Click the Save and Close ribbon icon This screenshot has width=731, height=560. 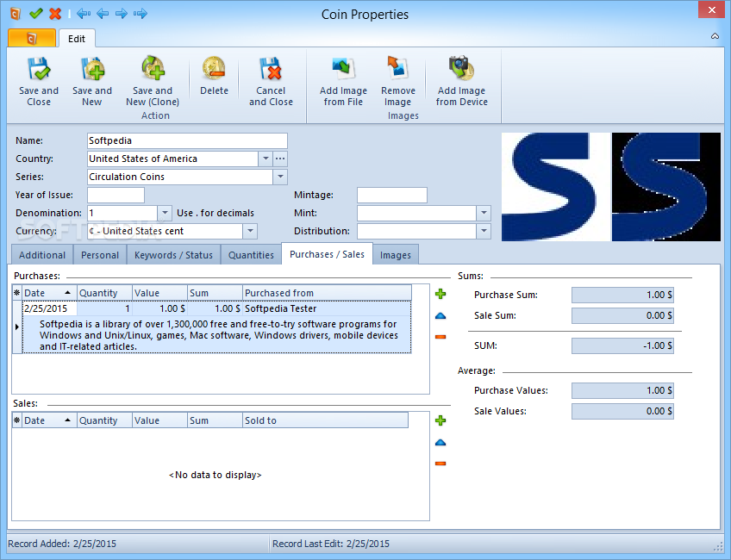pos(39,69)
